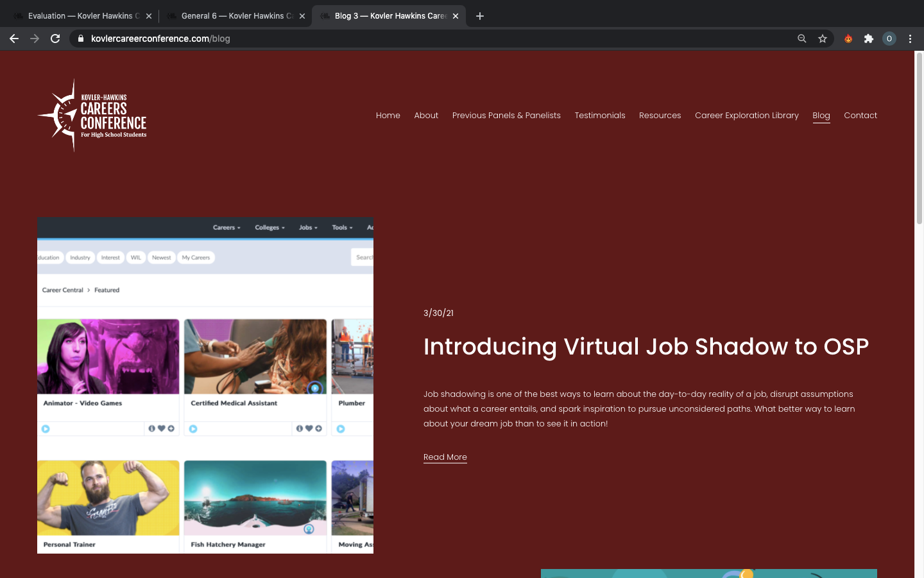The image size is (924, 578).
Task: Click the browser forward arrow
Action: coord(35,39)
